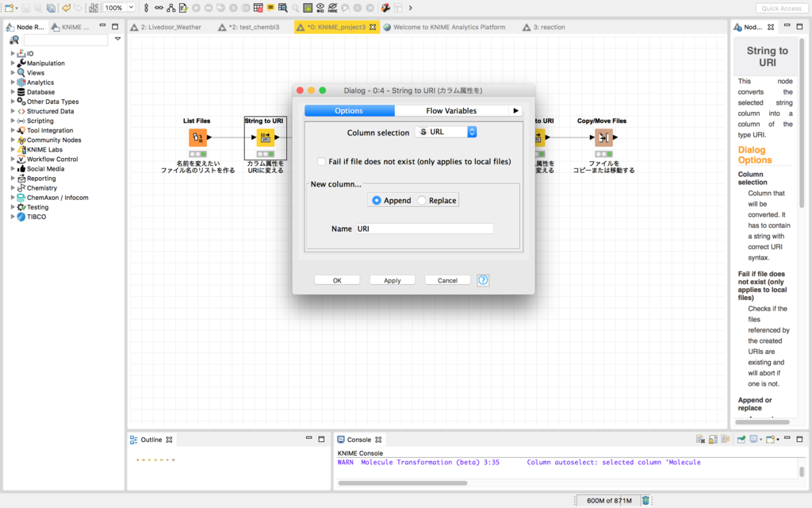Show more dialog tabs arrow
The image size is (812, 508).
(515, 110)
